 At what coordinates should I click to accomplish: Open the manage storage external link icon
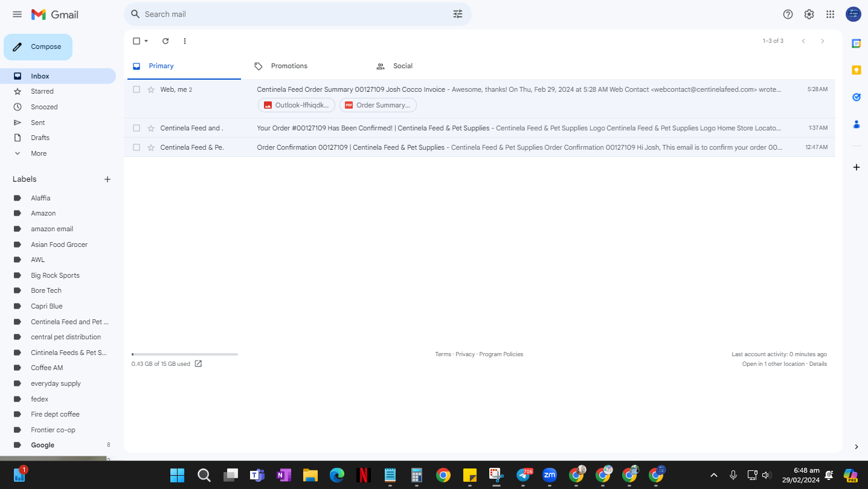198,364
